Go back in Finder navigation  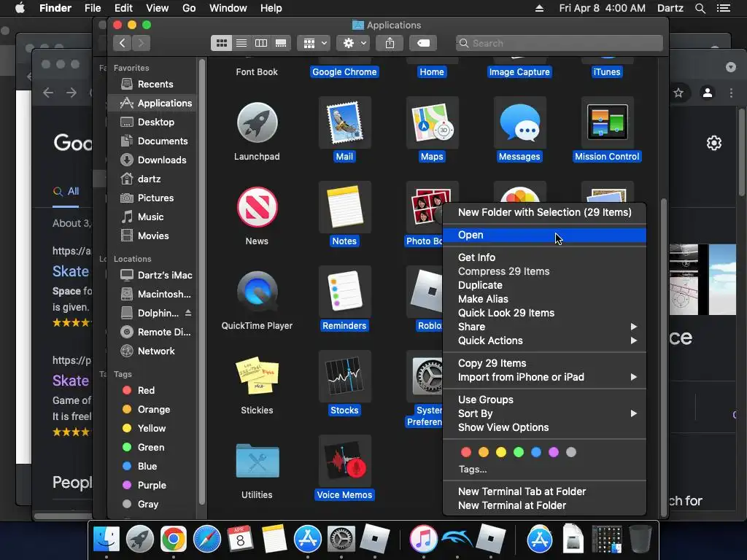pyautogui.click(x=123, y=43)
